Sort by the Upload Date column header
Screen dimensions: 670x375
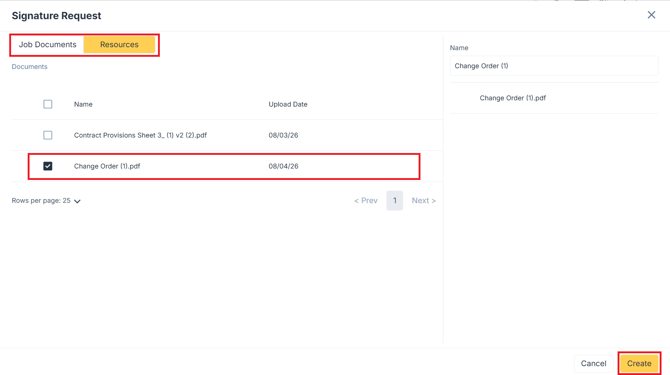(x=288, y=104)
